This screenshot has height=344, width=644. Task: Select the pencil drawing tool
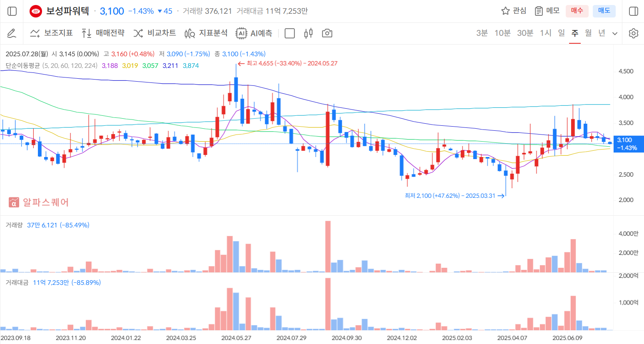point(11,33)
